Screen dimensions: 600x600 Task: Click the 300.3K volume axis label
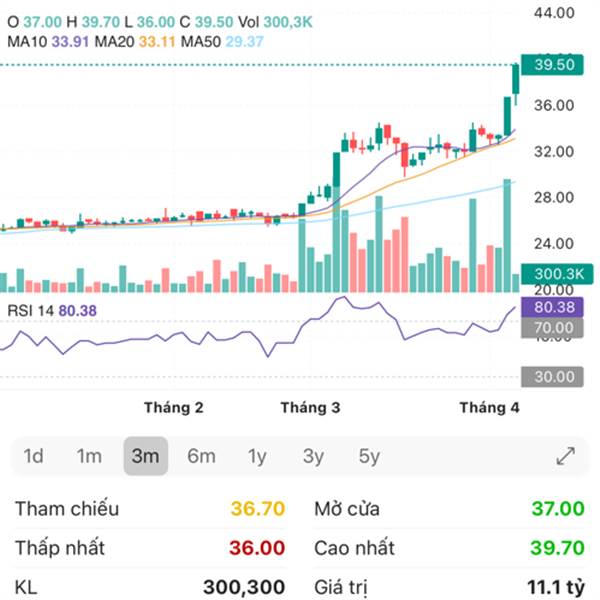click(x=557, y=274)
